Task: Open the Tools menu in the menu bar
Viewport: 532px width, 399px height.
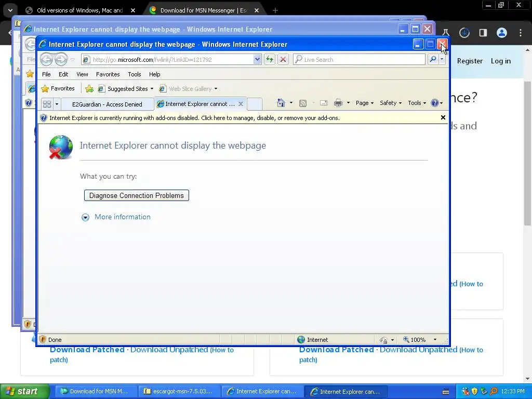Action: point(135,74)
